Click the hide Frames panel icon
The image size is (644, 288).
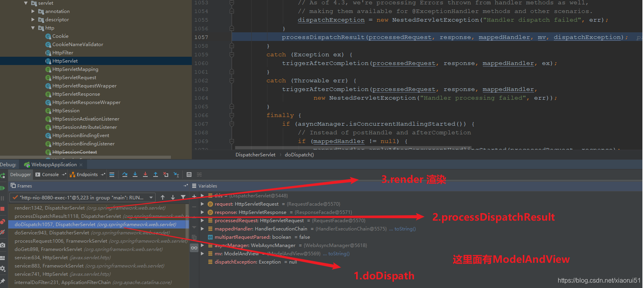click(x=186, y=186)
